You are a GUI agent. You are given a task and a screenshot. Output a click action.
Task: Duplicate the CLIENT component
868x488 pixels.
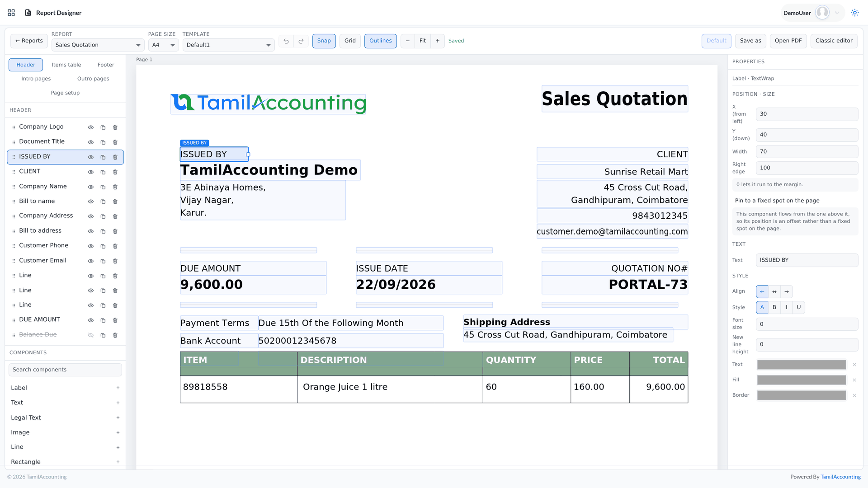(103, 172)
